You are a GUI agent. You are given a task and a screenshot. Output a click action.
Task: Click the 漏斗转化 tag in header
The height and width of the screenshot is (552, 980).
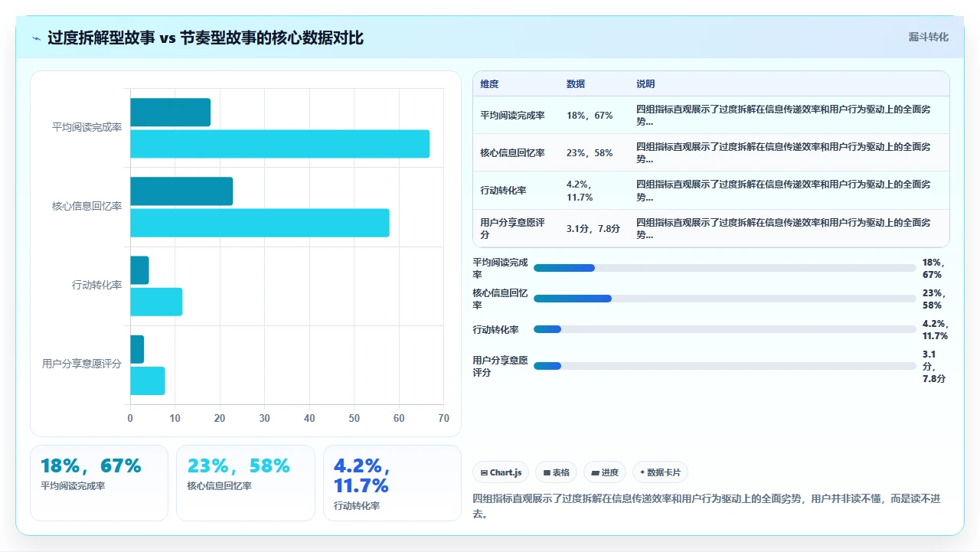point(928,37)
